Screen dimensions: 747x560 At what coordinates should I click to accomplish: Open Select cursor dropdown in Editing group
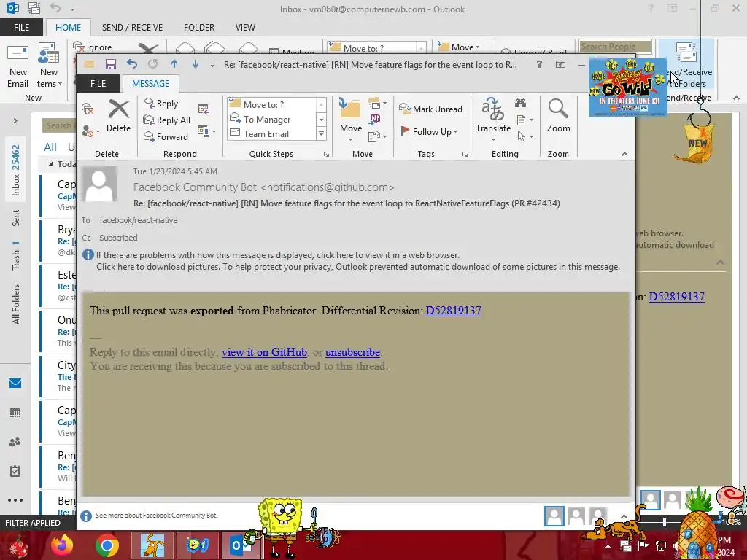coord(525,136)
